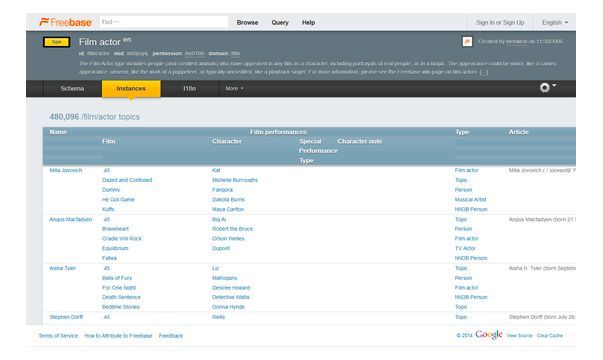Select the Instances tab
The height and width of the screenshot is (360, 603).
pyautogui.click(x=131, y=88)
